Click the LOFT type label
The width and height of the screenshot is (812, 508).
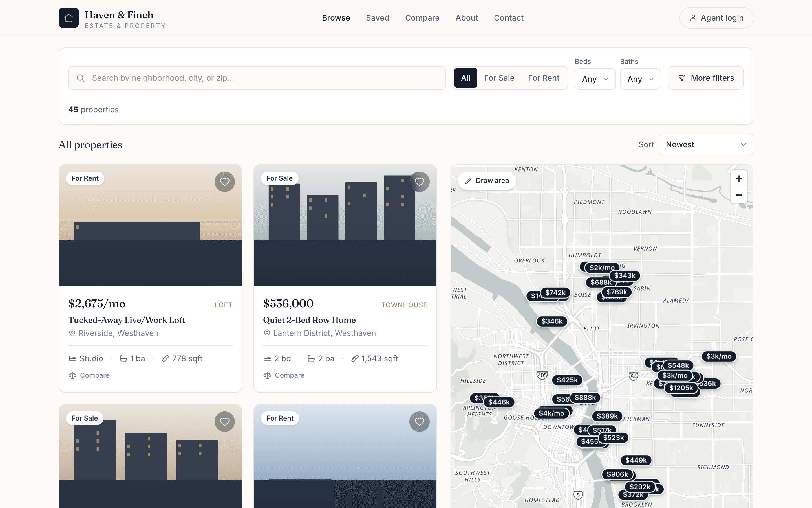click(x=224, y=305)
